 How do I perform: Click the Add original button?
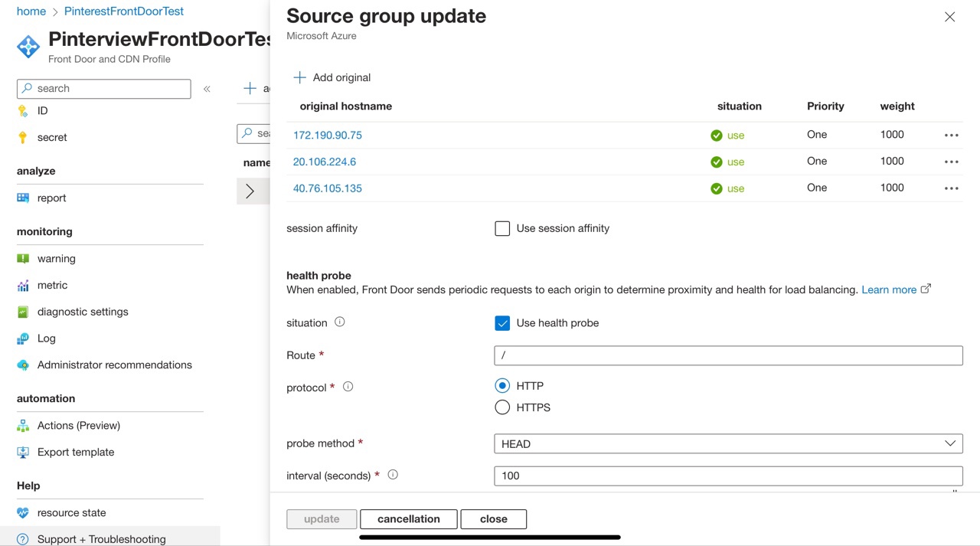click(332, 77)
